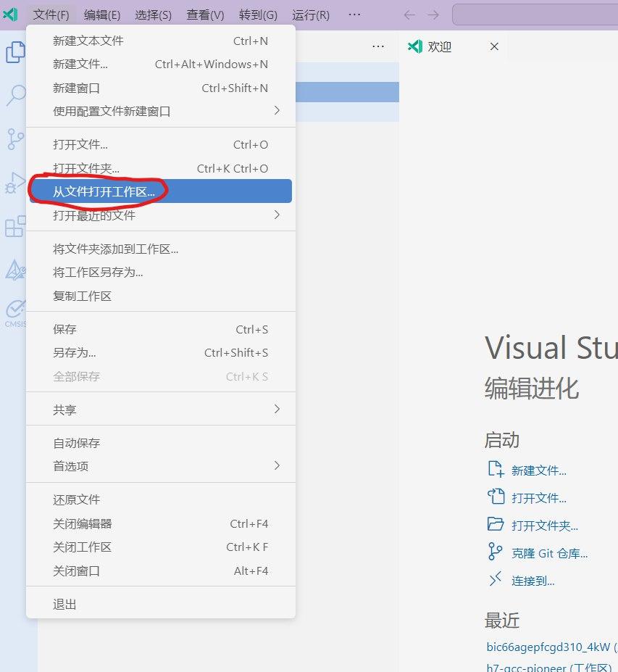Choose 新建窗口 menu entry
This screenshot has height=672, width=618.
point(161,88)
